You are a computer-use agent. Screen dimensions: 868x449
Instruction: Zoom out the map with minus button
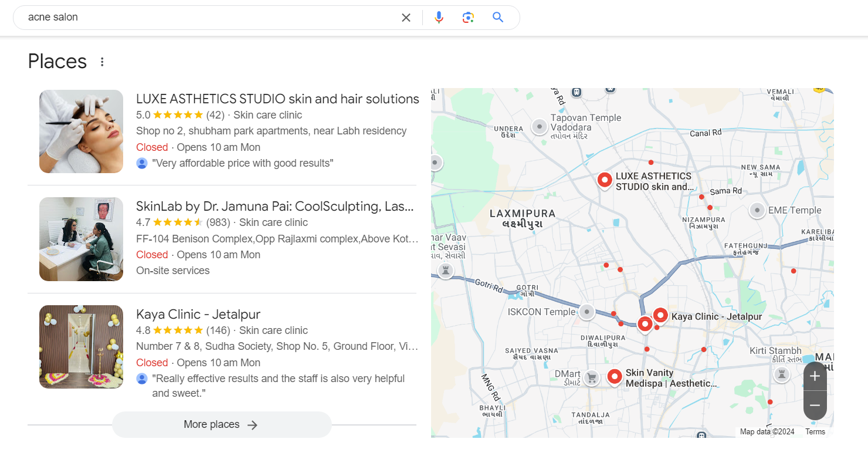(x=815, y=405)
